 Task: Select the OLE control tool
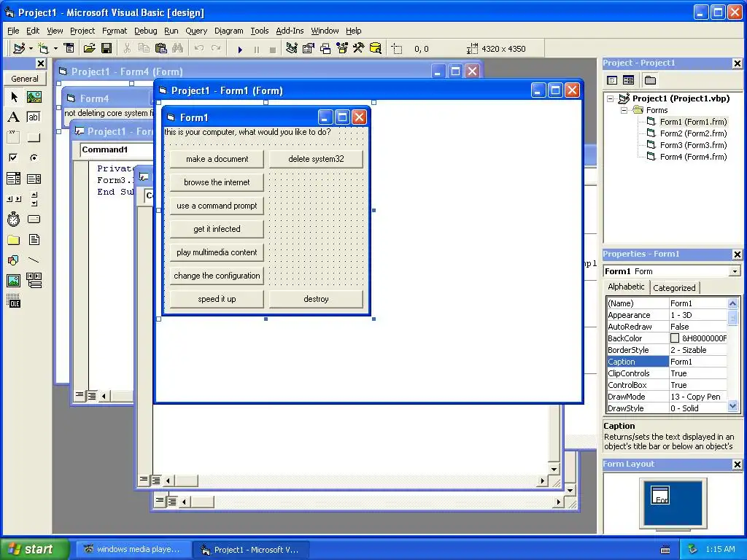click(x=14, y=301)
